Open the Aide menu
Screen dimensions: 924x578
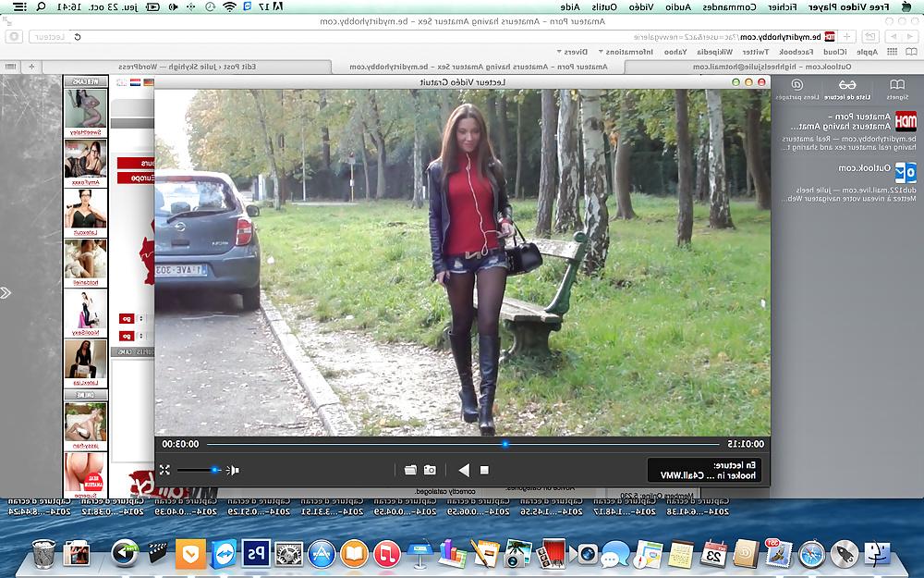(x=570, y=7)
